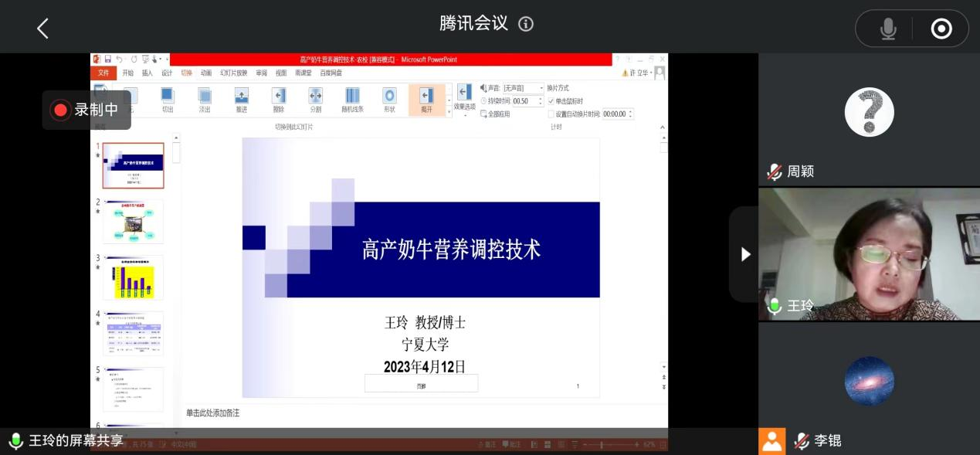This screenshot has height=455, width=980.
Task: Click the 页脚 footer placeholder
Action: point(421,384)
